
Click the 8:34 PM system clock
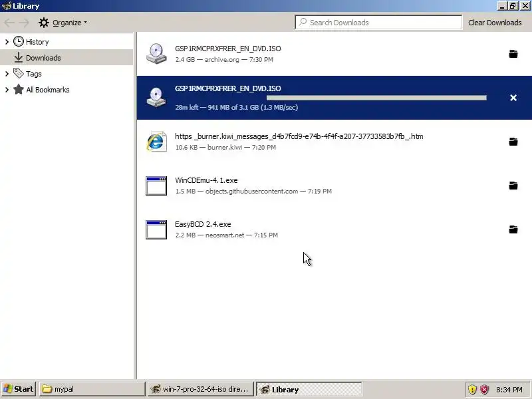pyautogui.click(x=509, y=389)
